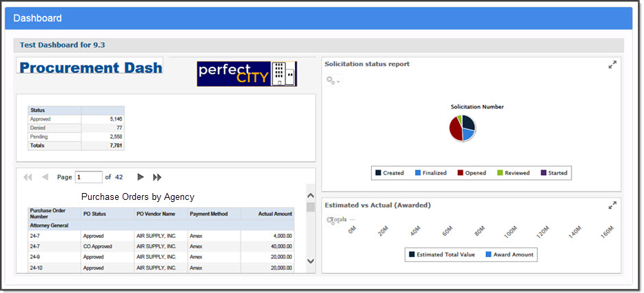Go to first page of report
644x293 pixels.
click(28, 177)
